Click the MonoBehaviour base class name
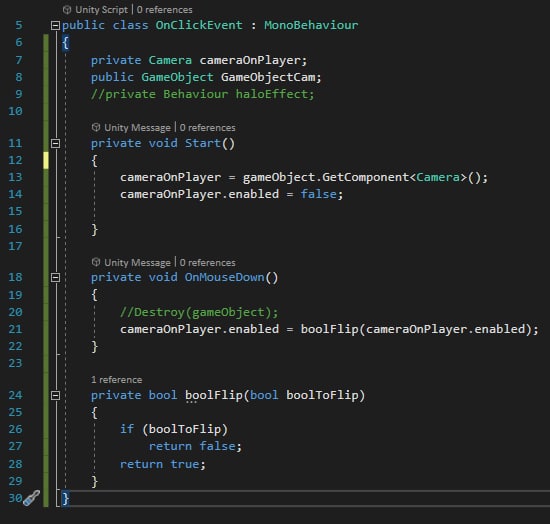The image size is (550, 524). tap(311, 25)
